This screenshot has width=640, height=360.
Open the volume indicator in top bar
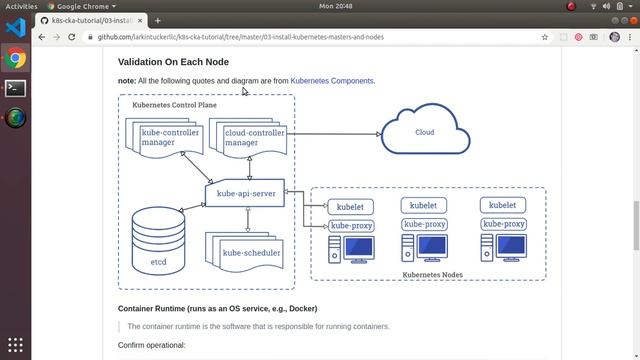(607, 6)
